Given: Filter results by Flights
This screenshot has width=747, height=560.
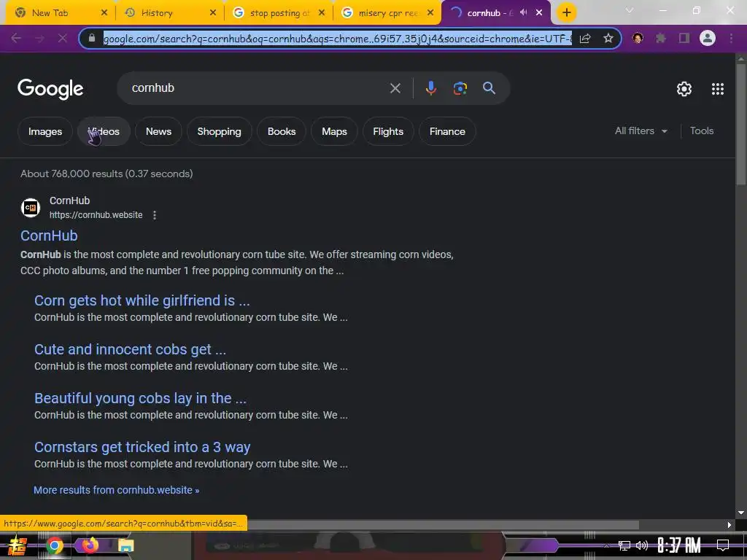Looking at the screenshot, I should (388, 131).
